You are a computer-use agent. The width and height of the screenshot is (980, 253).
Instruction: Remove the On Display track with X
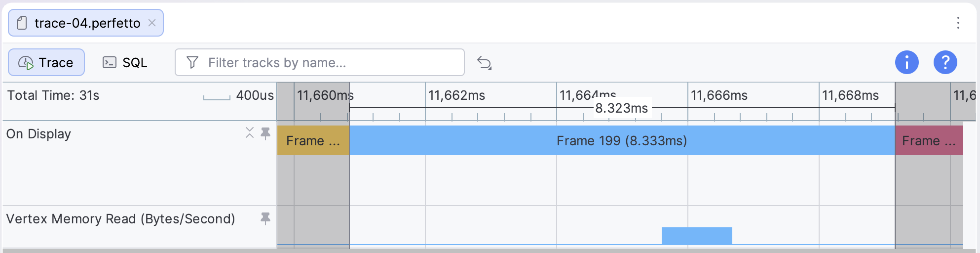coord(250,132)
